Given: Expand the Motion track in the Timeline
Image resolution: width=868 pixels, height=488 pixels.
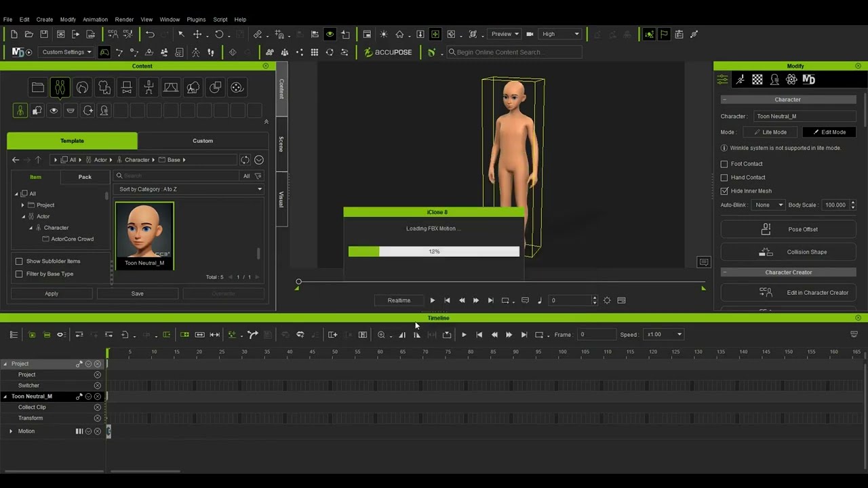Looking at the screenshot, I should point(11,431).
